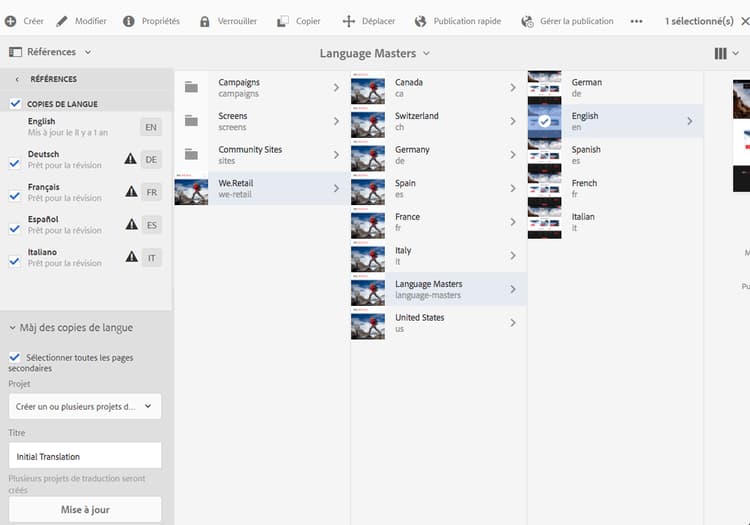Screen dimensions: 750x525
Task: Click the Screens folder icon
Action: tap(191, 121)
